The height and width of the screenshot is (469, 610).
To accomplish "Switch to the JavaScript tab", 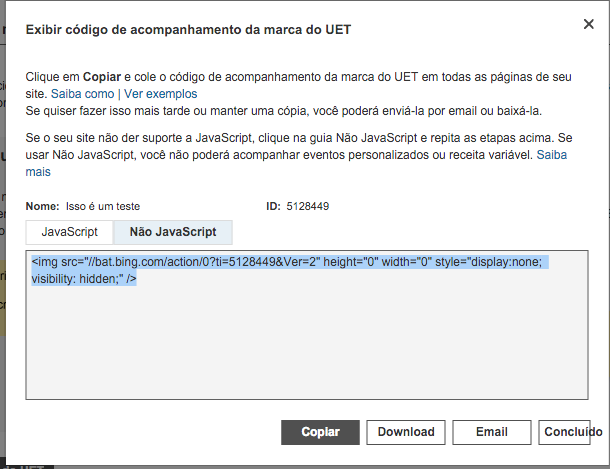I will [x=69, y=231].
